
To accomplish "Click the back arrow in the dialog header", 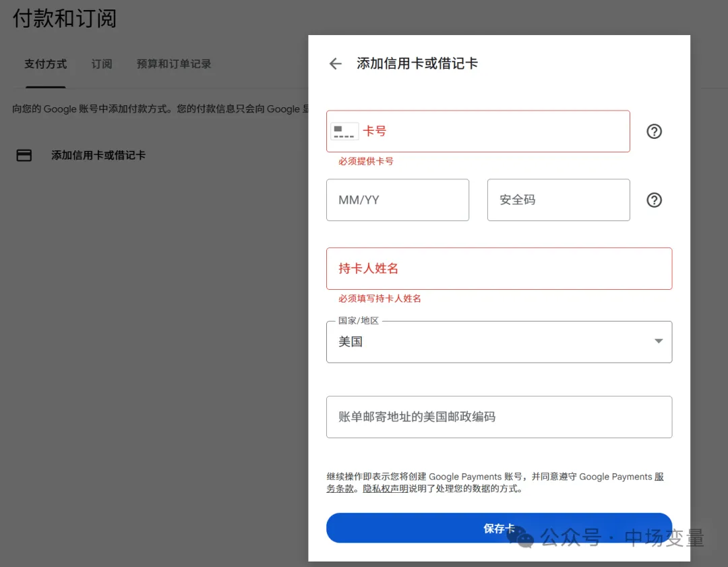I will pyautogui.click(x=335, y=63).
